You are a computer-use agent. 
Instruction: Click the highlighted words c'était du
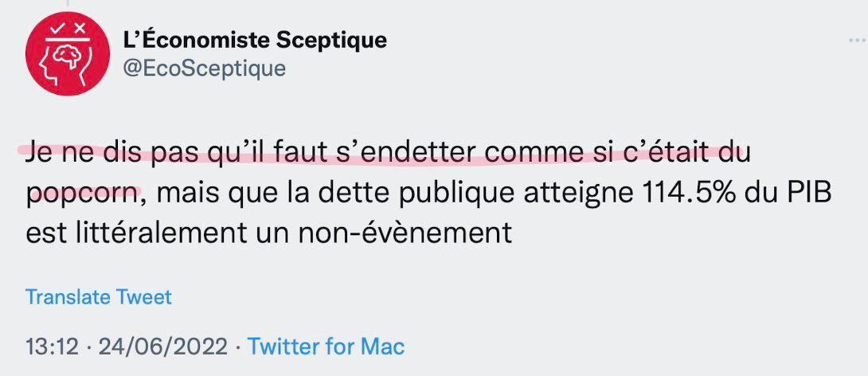pyautogui.click(x=687, y=152)
